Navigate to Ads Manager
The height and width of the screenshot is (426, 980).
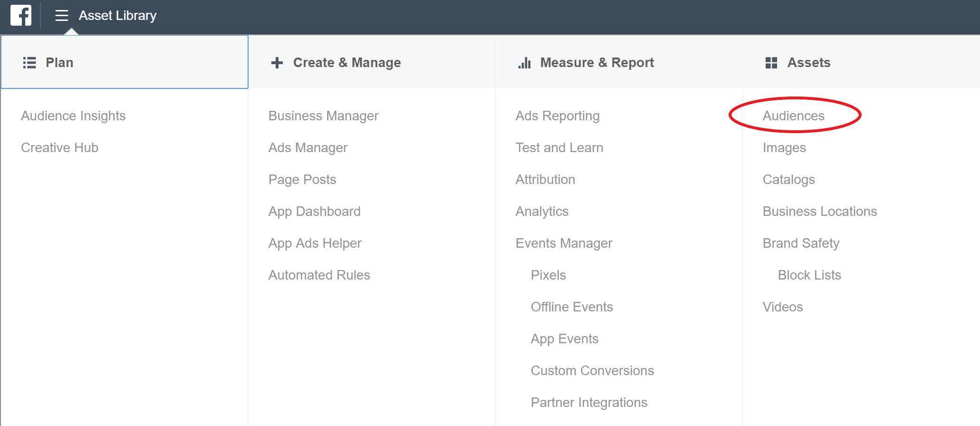(307, 148)
